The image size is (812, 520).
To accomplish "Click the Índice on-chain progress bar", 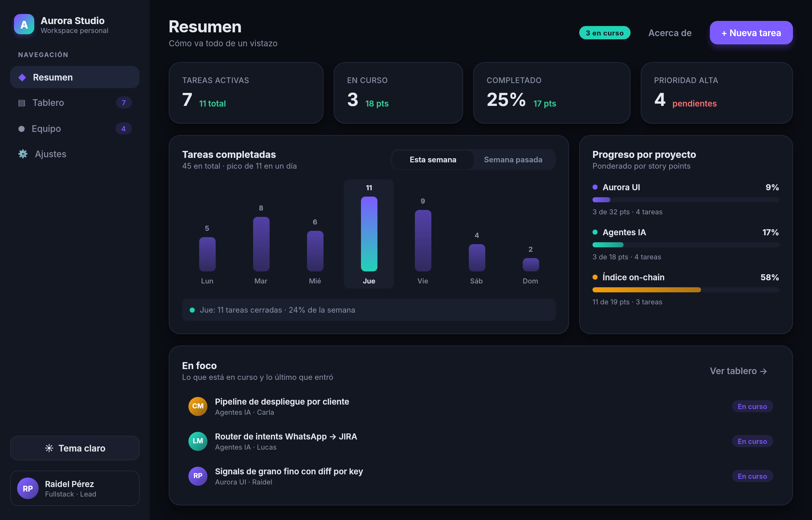I will click(686, 290).
